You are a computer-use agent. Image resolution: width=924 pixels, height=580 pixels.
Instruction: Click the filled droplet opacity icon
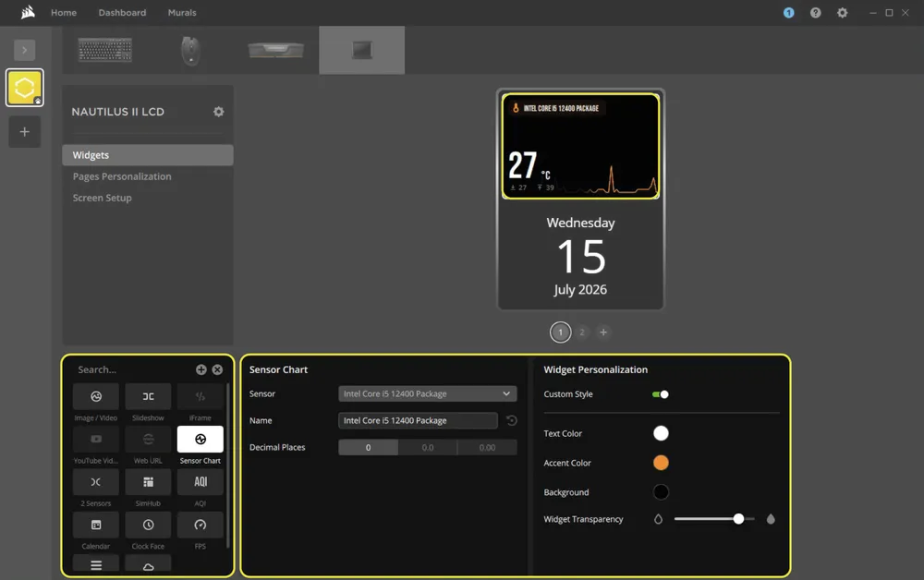pos(771,519)
